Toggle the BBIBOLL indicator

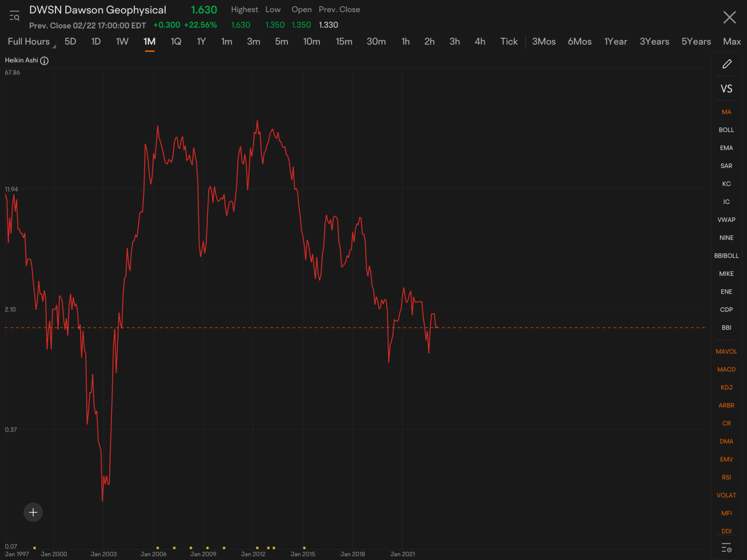tap(726, 256)
